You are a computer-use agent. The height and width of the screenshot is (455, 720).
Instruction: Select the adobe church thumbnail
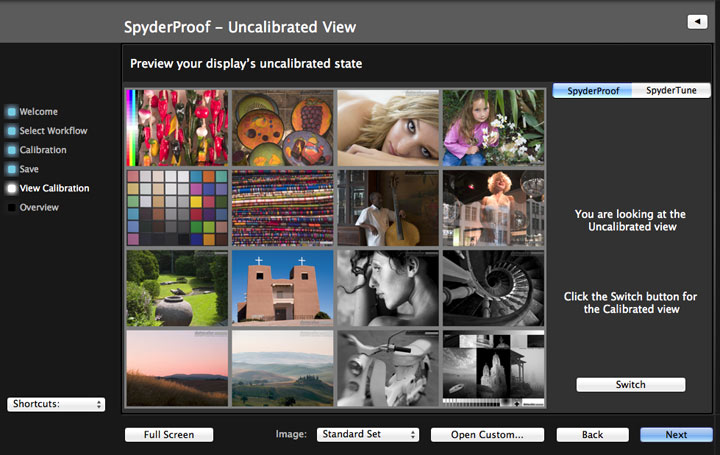pyautogui.click(x=282, y=288)
